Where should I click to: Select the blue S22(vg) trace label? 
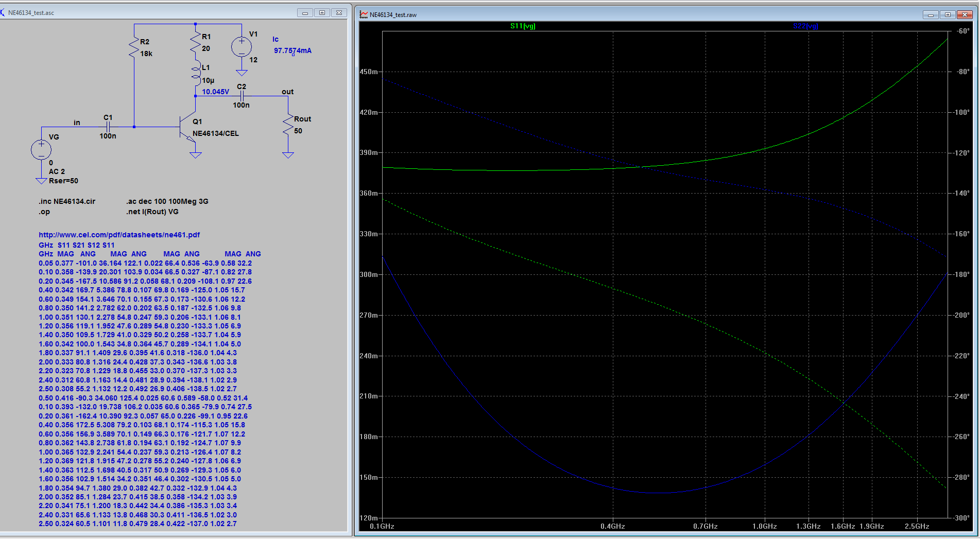pyautogui.click(x=805, y=26)
